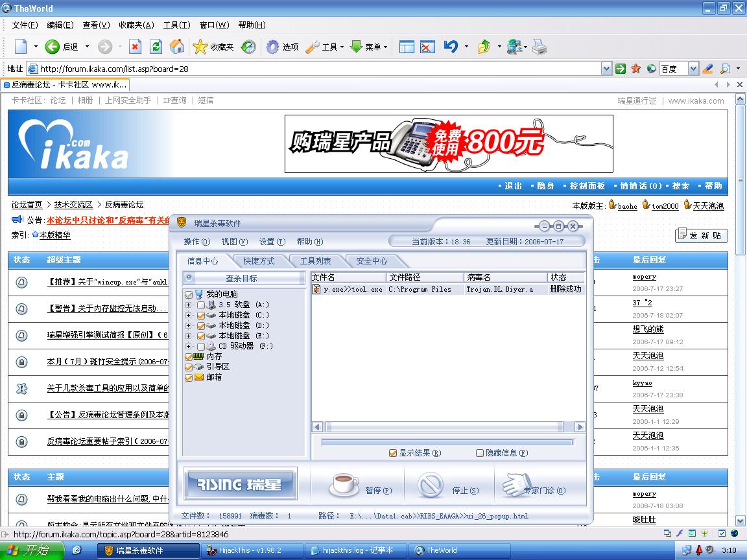Open Rising 设置(T) menu
Viewport: 747px width, 560px height.
[272, 241]
